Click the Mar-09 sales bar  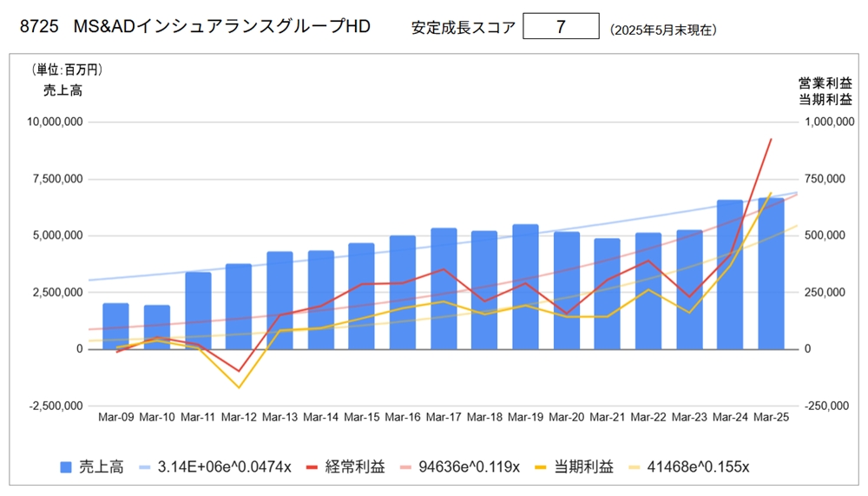click(115, 327)
